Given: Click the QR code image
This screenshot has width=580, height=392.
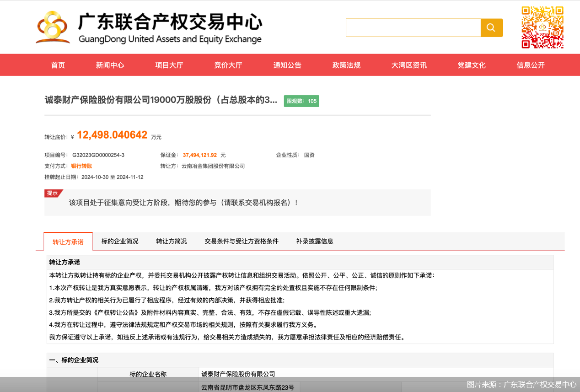Looking at the screenshot, I should pyautogui.click(x=542, y=27).
